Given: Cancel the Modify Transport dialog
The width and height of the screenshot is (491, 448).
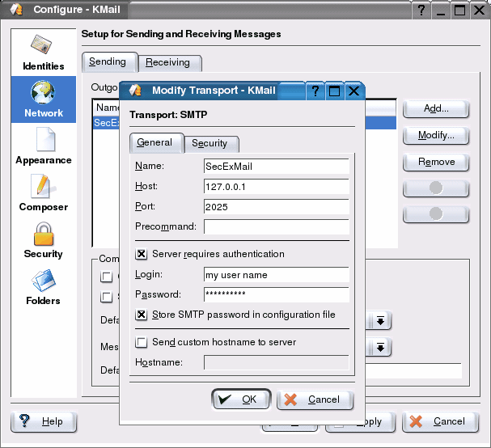Looking at the screenshot, I should (315, 399).
